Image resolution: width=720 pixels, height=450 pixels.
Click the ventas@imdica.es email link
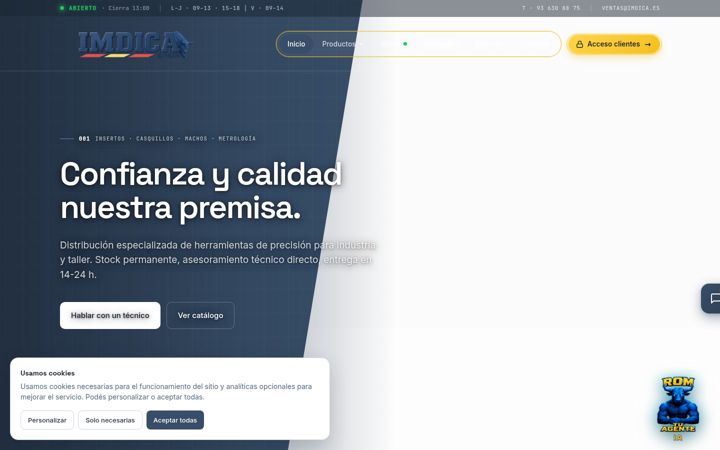coord(630,8)
